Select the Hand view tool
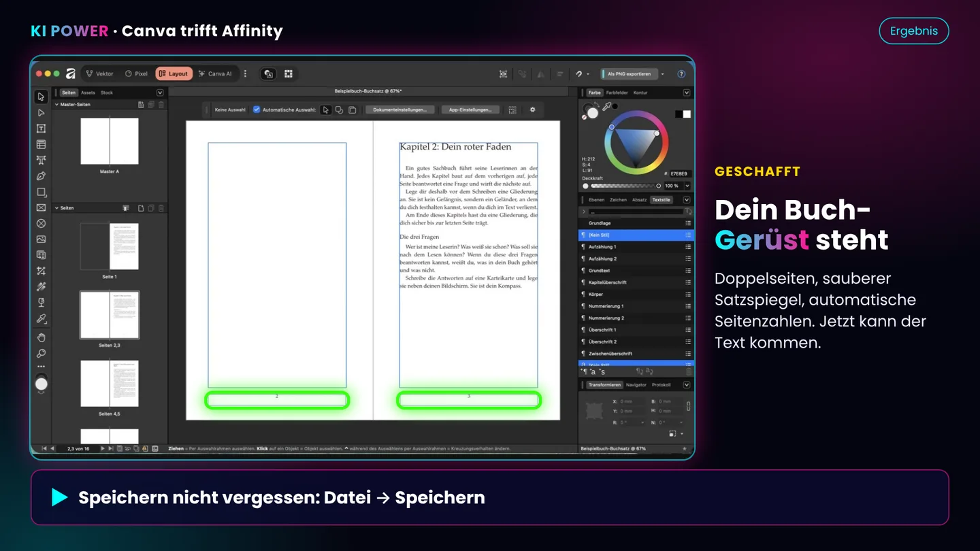 [x=42, y=337]
